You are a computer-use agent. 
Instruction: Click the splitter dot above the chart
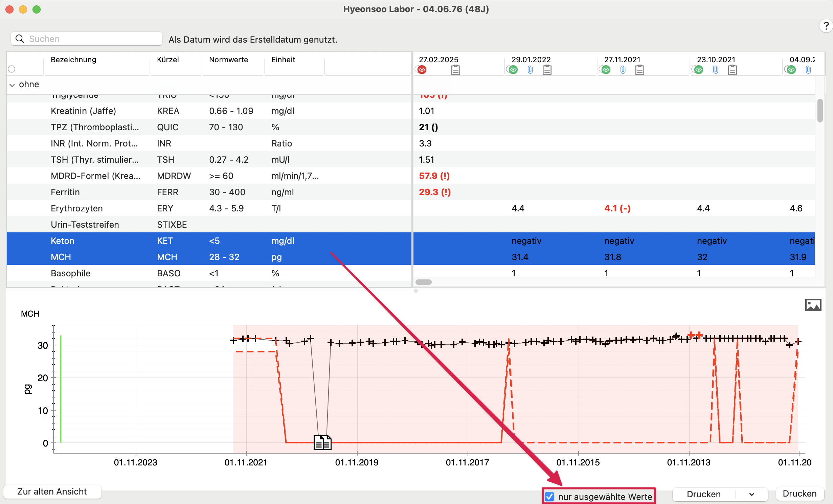point(416,291)
